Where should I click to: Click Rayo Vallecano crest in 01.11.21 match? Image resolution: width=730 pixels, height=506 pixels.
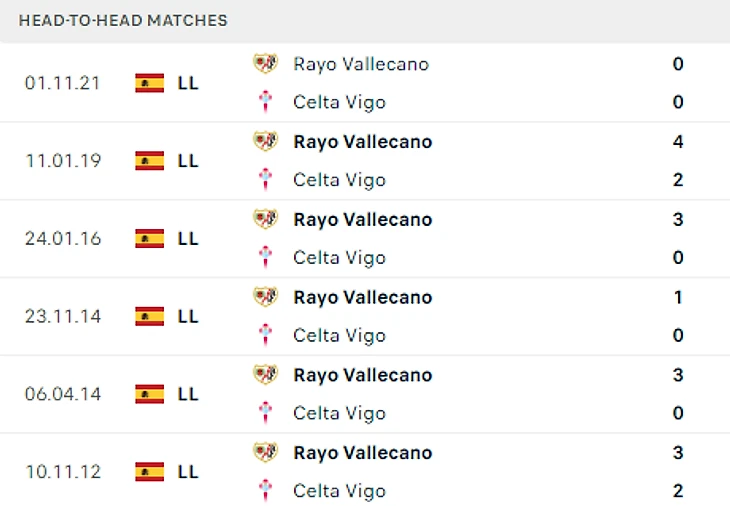tap(265, 64)
